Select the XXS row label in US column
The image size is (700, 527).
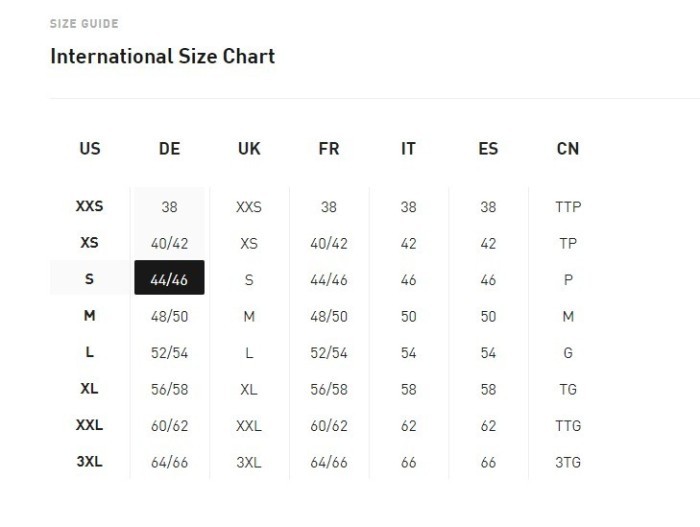(x=90, y=206)
